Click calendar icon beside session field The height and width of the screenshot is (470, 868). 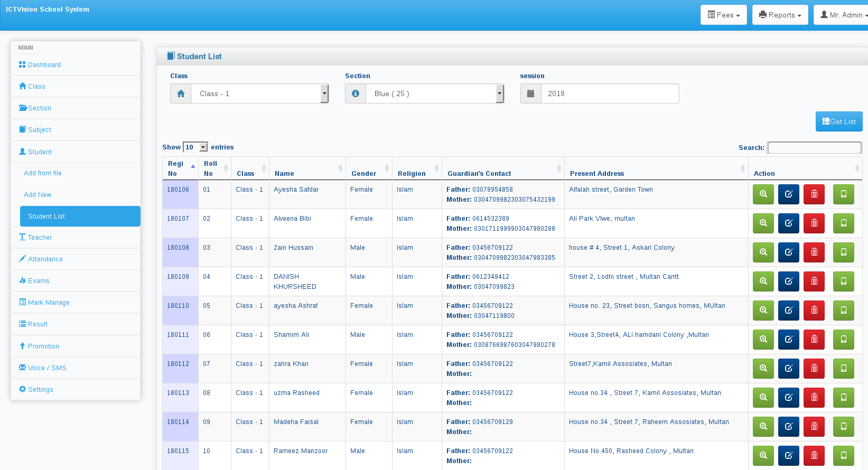531,93
